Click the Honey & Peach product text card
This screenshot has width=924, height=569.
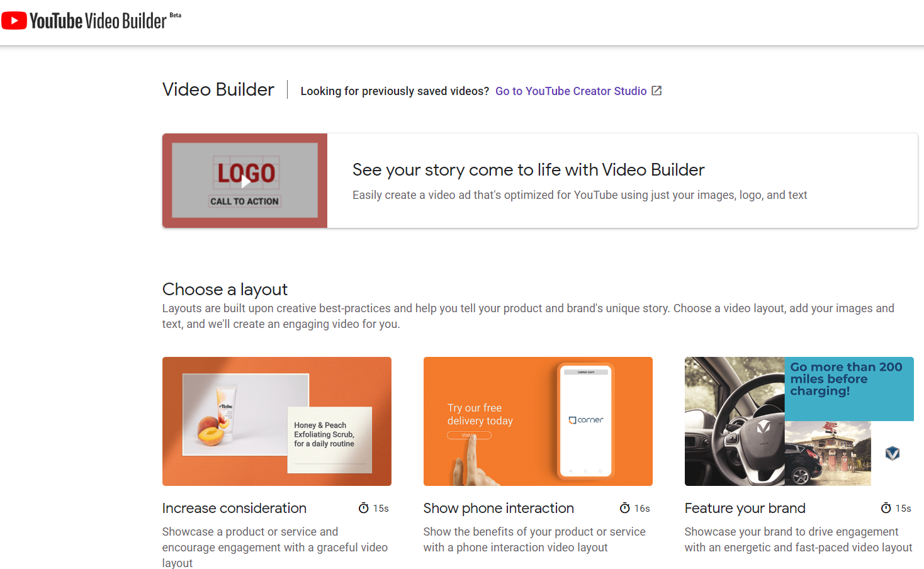click(329, 439)
